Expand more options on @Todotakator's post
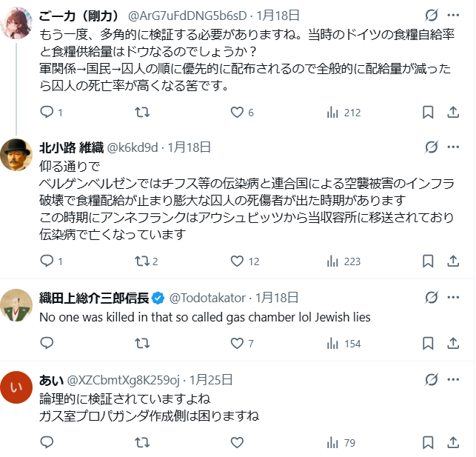Screen dimensions: 476x457 click(x=453, y=298)
